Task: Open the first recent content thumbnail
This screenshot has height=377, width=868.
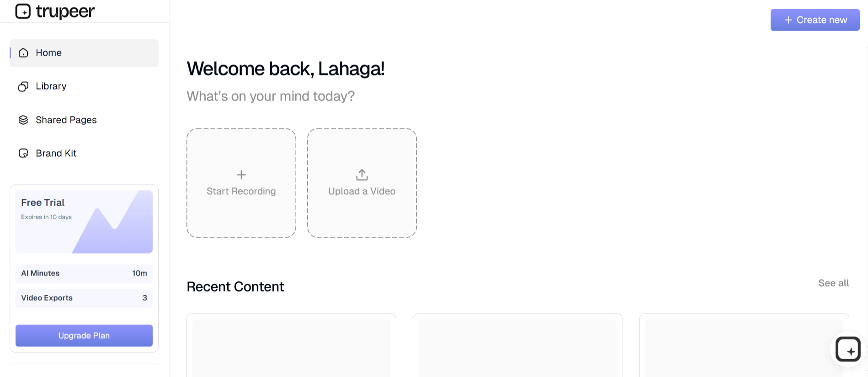Action: 291,348
